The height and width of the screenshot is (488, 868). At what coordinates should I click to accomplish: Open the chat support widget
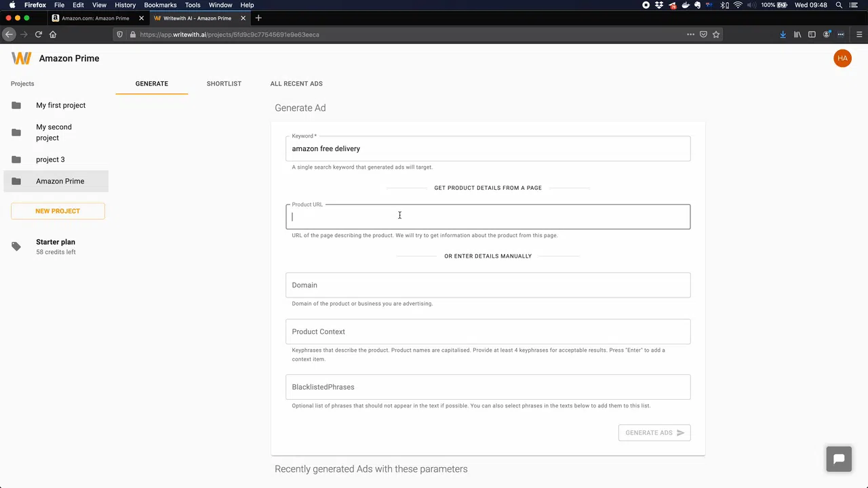[x=839, y=459]
